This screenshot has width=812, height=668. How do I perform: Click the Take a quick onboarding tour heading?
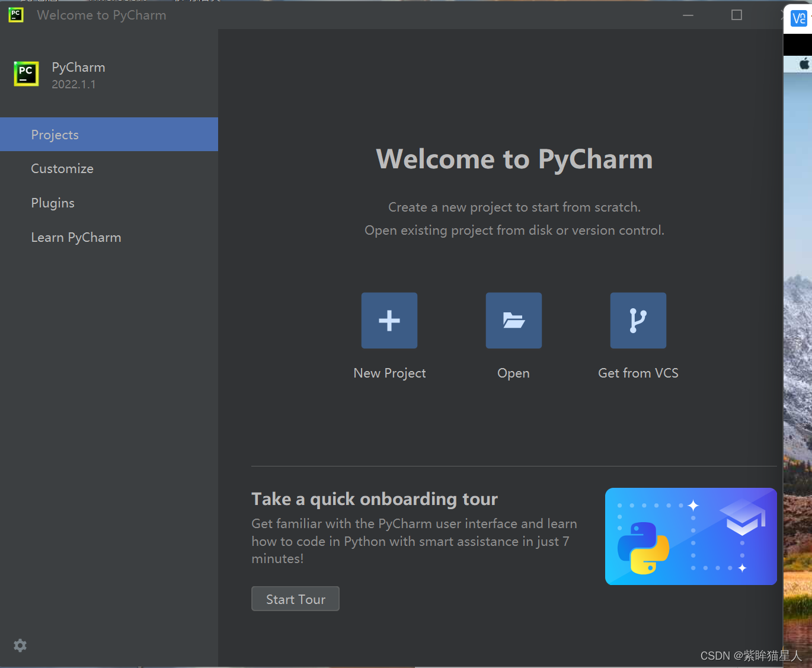(375, 499)
